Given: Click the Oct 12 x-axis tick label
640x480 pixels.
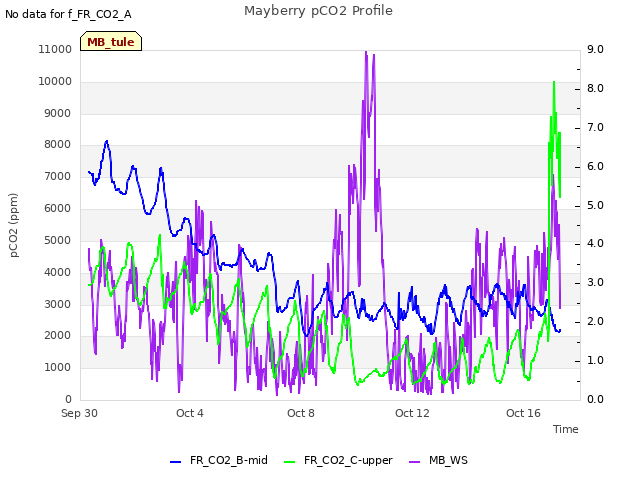Looking at the screenshot, I should point(412,413).
